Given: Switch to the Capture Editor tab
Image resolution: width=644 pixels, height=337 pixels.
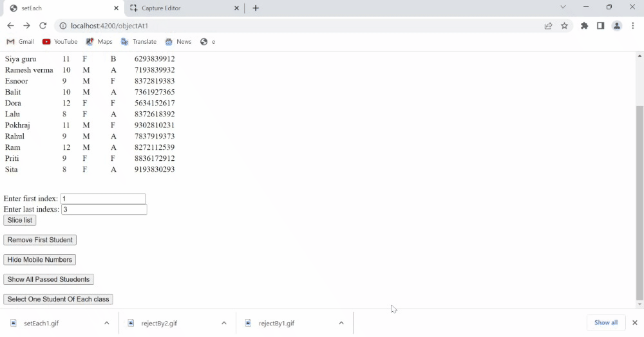Looking at the screenshot, I should point(182,8).
